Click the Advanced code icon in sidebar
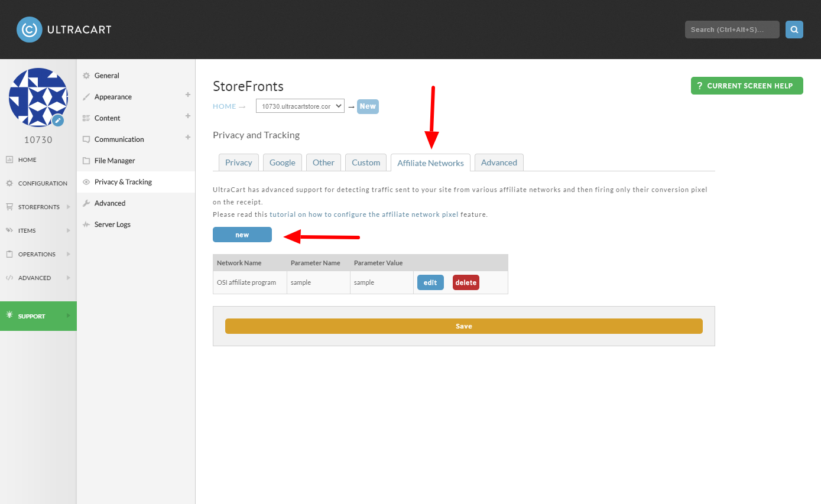Viewport: 821px width, 504px height. click(x=9, y=278)
